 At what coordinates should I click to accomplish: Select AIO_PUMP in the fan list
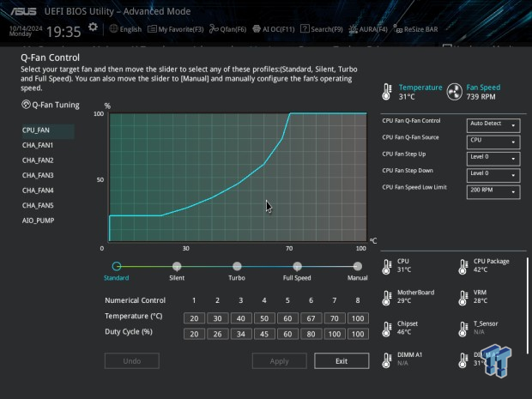point(38,221)
